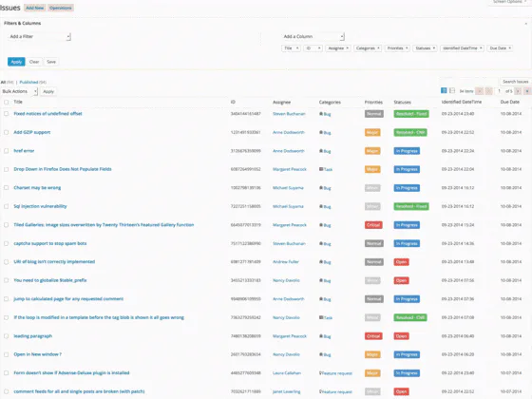Image resolution: width=532 pixels, height=399 pixels.
Task: Click Feature request icon in 'Form doesn't show' row
Action: coord(320,372)
